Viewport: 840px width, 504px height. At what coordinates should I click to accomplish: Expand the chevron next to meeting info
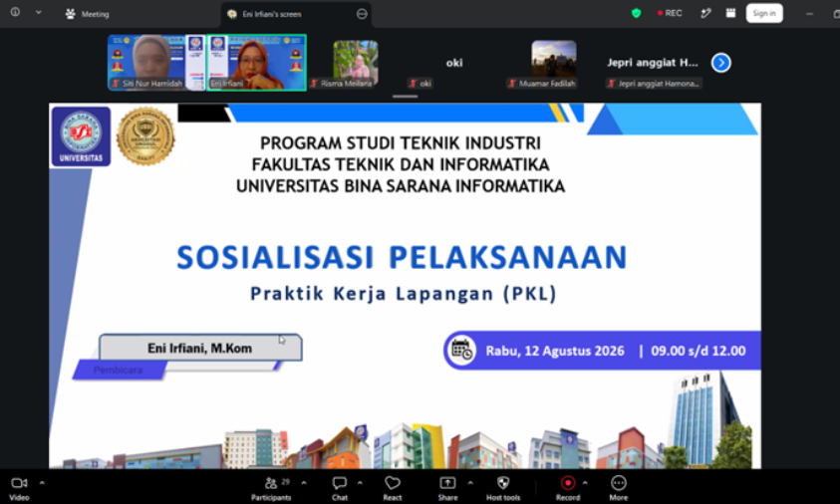tap(39, 12)
